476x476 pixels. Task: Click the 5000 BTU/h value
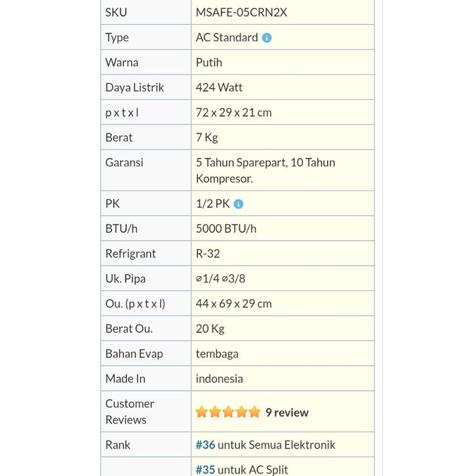point(226,229)
